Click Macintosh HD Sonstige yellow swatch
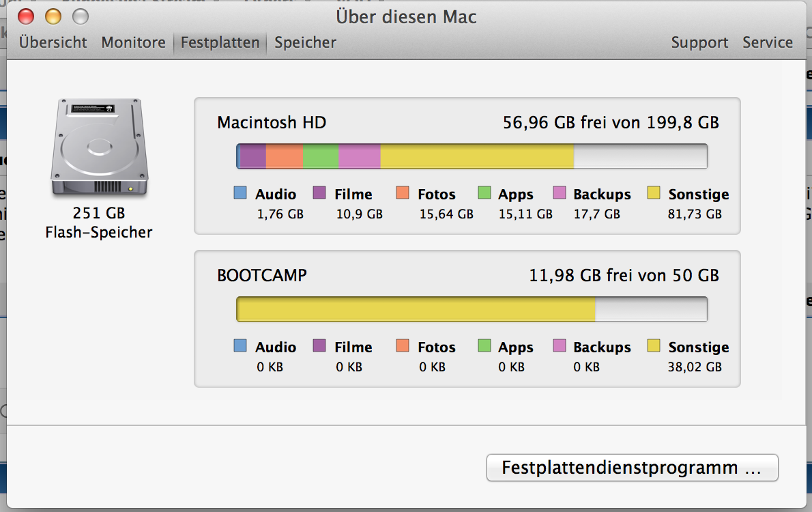Image resolution: width=812 pixels, height=512 pixels. [x=654, y=193]
